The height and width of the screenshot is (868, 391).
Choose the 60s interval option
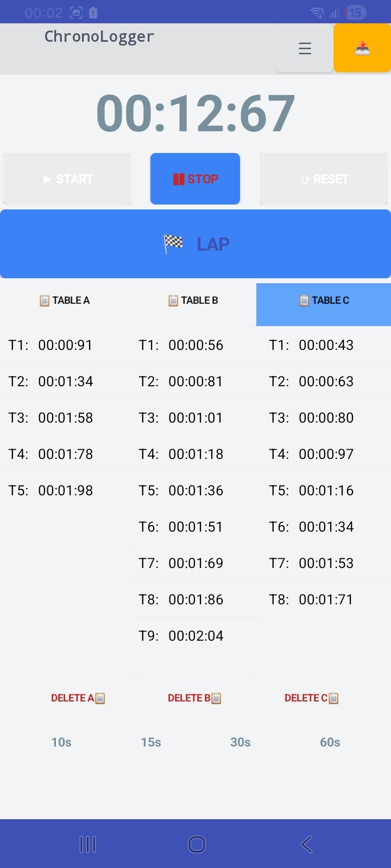click(330, 742)
